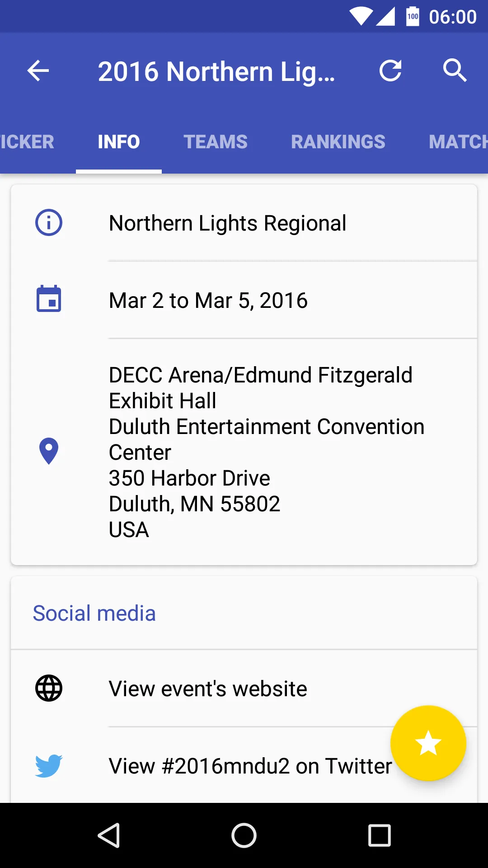Image resolution: width=488 pixels, height=868 pixels.
Task: Switch to the TEAMS tab
Action: pyautogui.click(x=216, y=142)
